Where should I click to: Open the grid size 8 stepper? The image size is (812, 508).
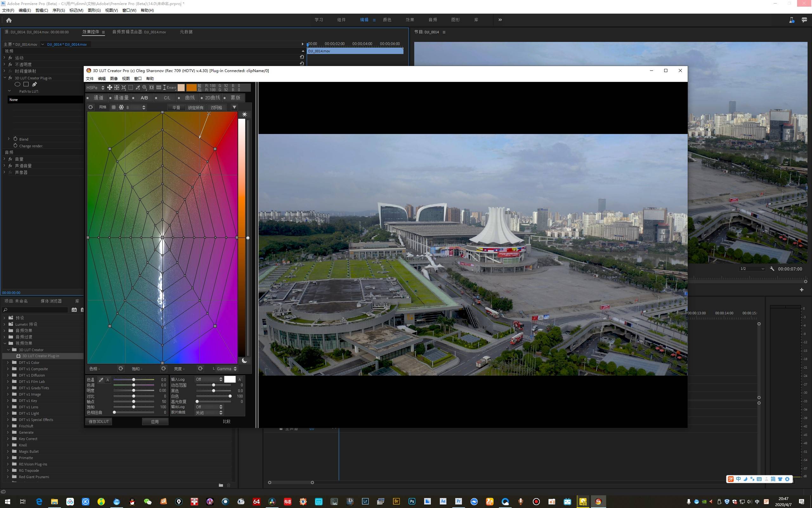coord(135,107)
